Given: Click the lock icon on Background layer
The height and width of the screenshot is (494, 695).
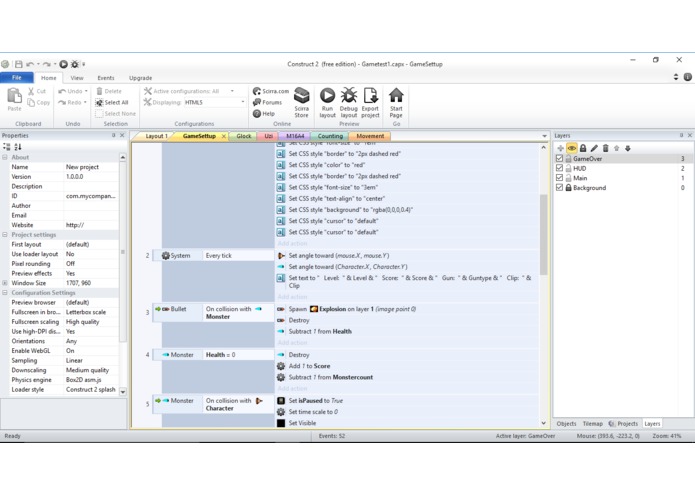Looking at the screenshot, I should [569, 188].
